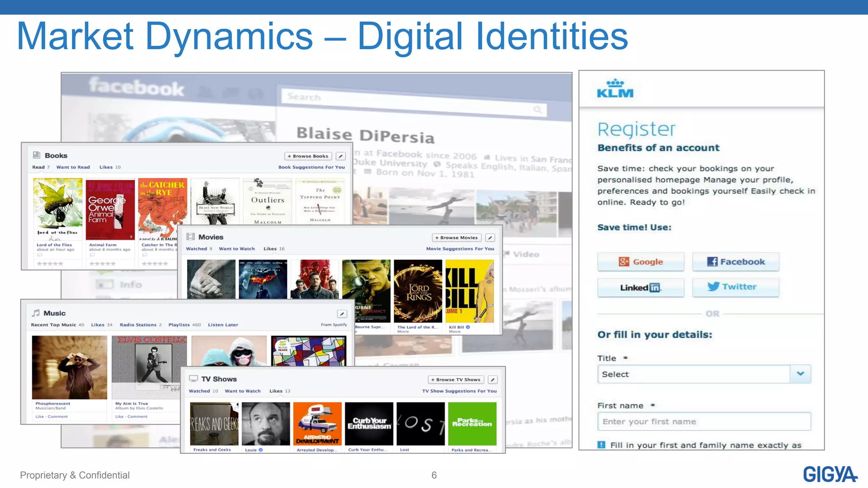Image resolution: width=868 pixels, height=488 pixels.
Task: Sign up with the LinkedIn button
Action: (641, 288)
